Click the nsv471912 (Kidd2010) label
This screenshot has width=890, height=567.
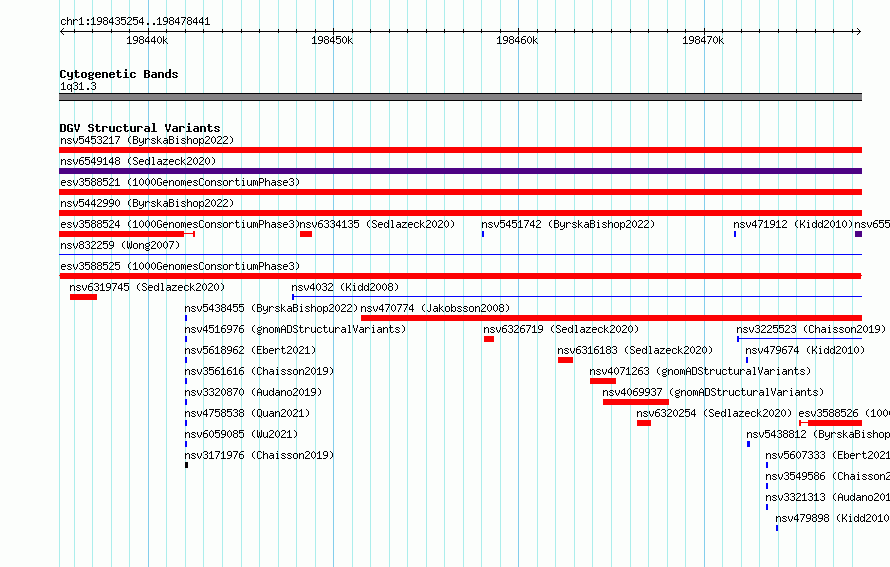click(x=794, y=224)
